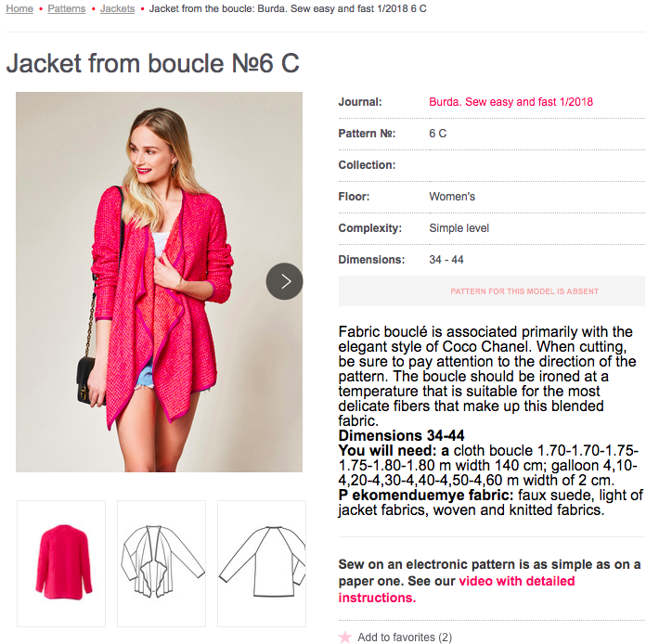
Task: Navigate to the Jackets breadcrumb
Action: (117, 8)
